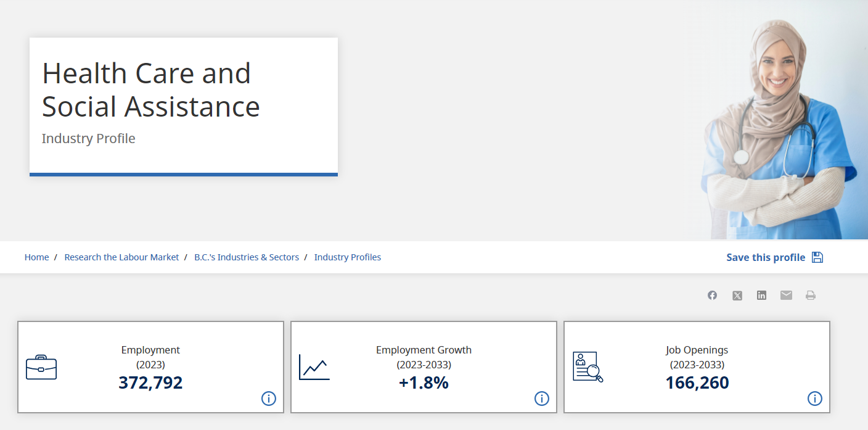Click the job search magnifier icon

(x=588, y=367)
